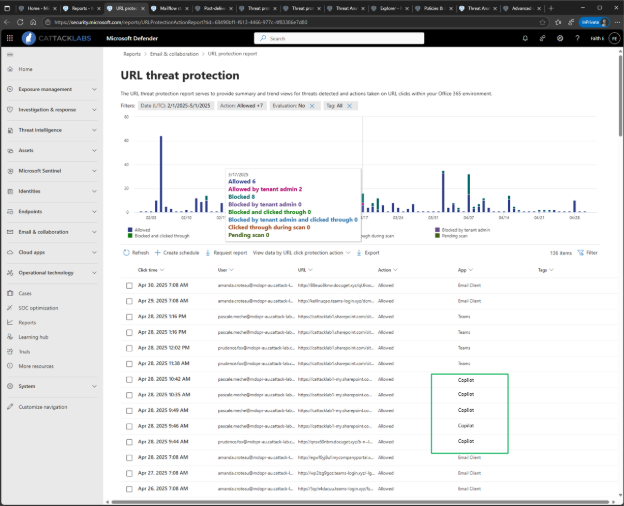Open the Action: Allowed +7 filter chip
The height and width of the screenshot is (506, 624).
[x=242, y=106]
